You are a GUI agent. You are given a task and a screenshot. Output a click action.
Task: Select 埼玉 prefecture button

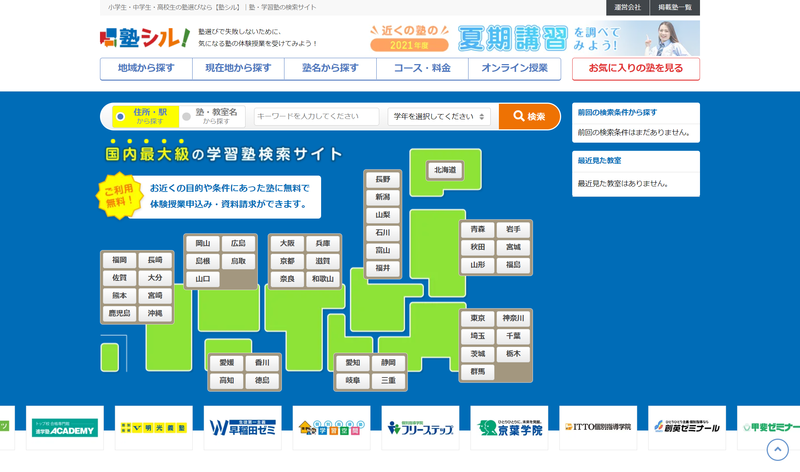coord(478,336)
